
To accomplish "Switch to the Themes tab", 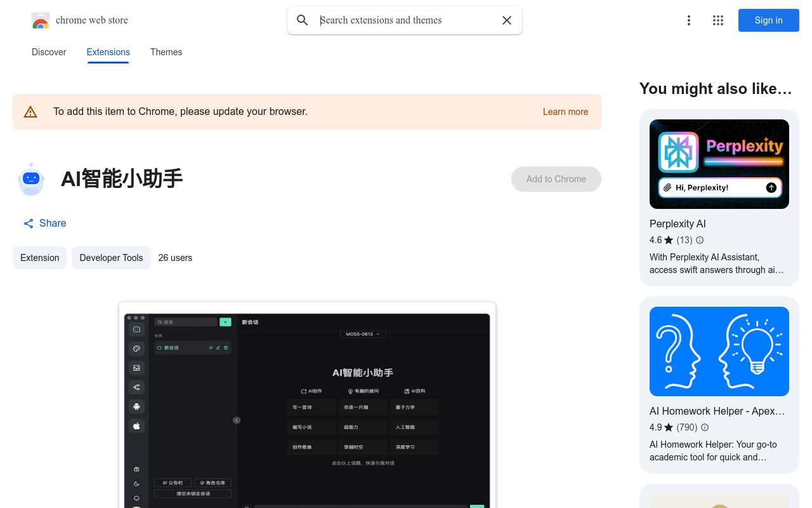I will tap(166, 52).
